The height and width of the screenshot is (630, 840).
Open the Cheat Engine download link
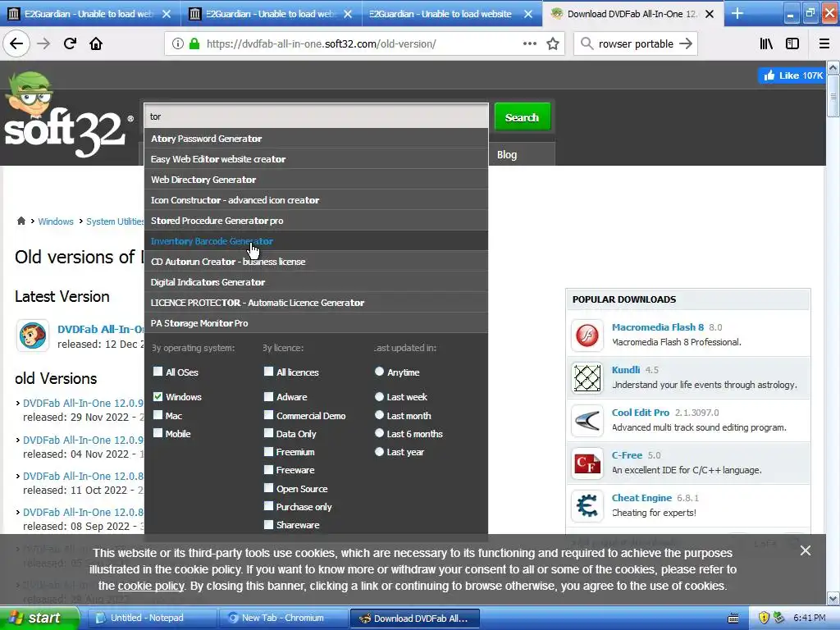641,498
